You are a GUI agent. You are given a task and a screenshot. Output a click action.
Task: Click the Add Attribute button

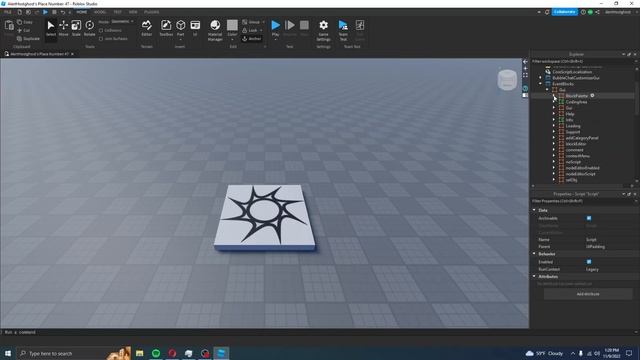click(x=588, y=294)
